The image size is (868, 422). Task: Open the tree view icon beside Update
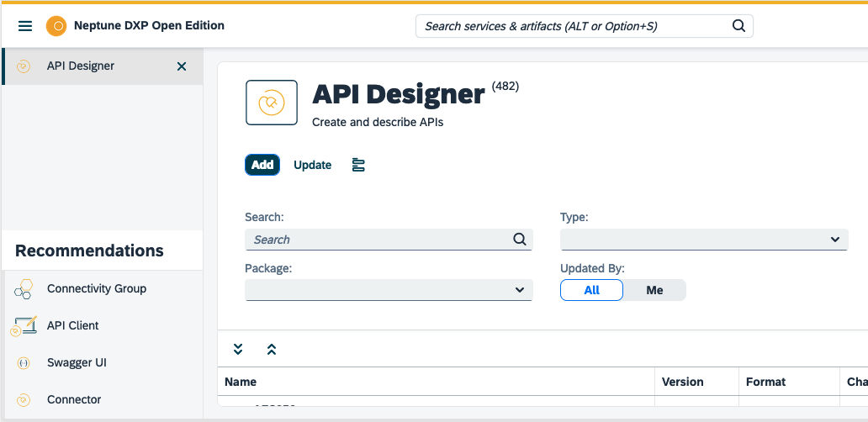pos(358,165)
